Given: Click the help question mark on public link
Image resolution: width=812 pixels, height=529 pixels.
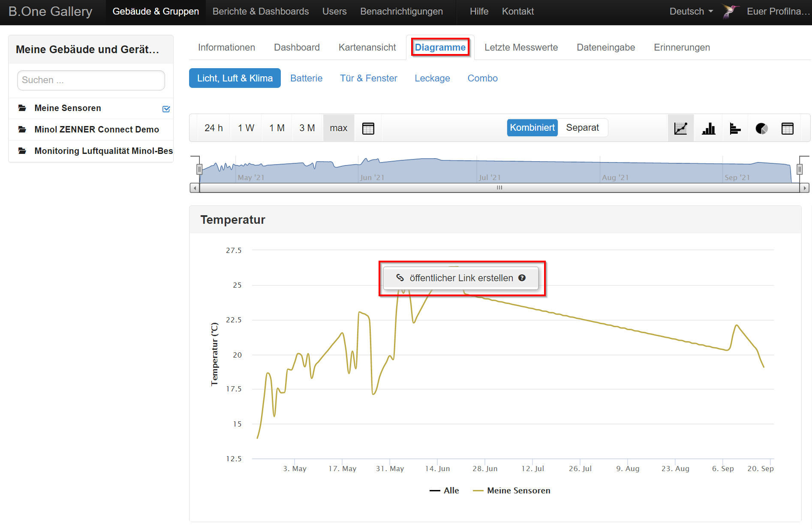Looking at the screenshot, I should [x=522, y=278].
